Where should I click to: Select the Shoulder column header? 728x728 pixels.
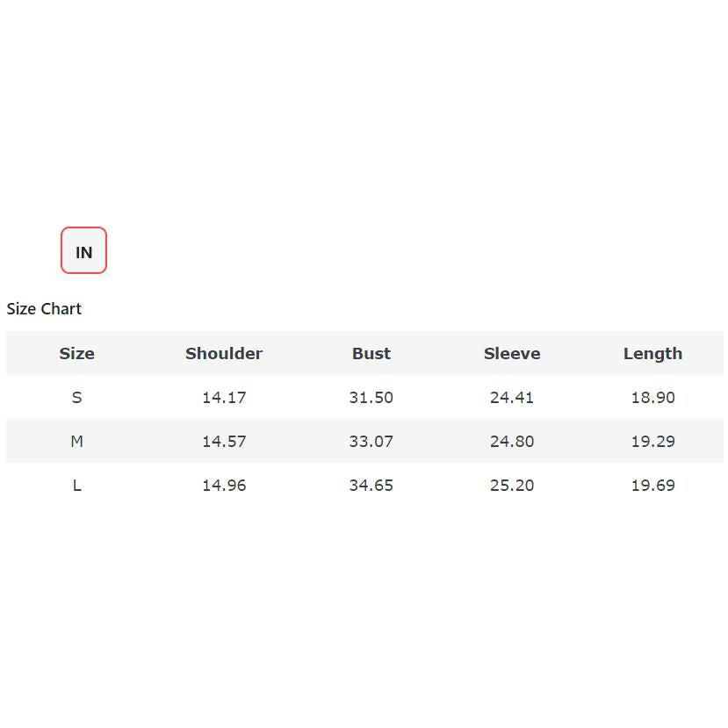(224, 354)
